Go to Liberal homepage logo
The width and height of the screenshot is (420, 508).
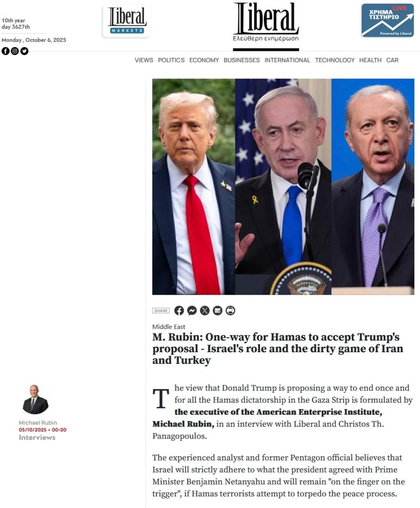tap(266, 22)
